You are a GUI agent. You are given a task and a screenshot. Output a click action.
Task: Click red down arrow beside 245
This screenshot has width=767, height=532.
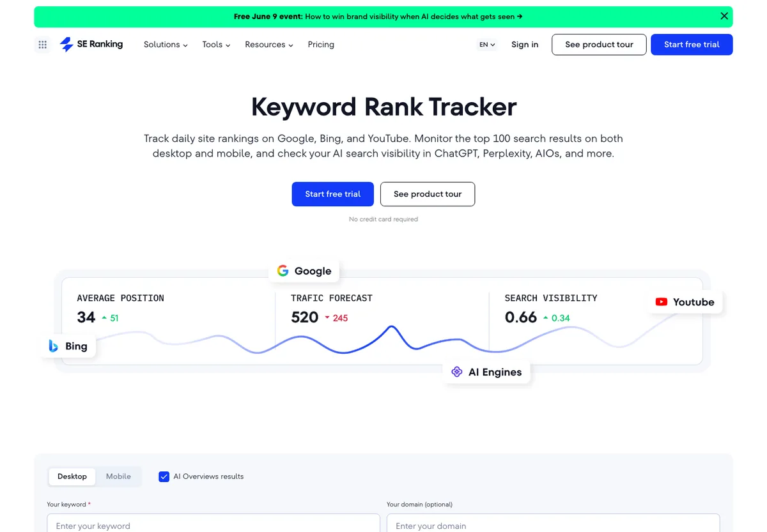[x=327, y=317]
